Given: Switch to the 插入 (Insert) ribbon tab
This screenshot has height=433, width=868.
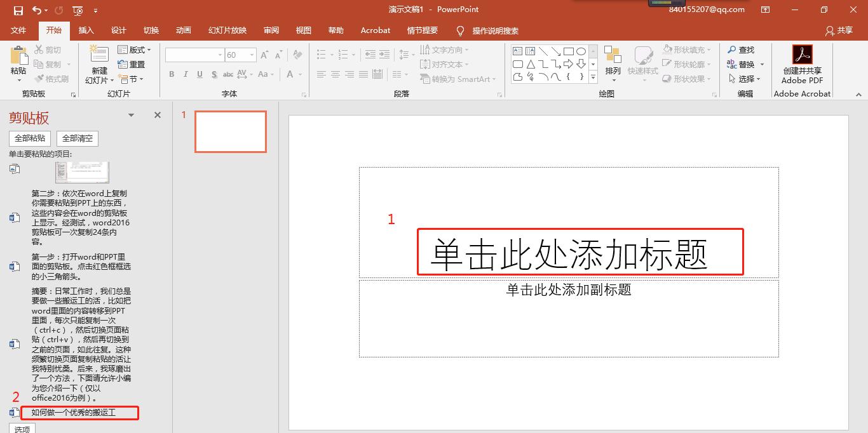Looking at the screenshot, I should point(88,30).
